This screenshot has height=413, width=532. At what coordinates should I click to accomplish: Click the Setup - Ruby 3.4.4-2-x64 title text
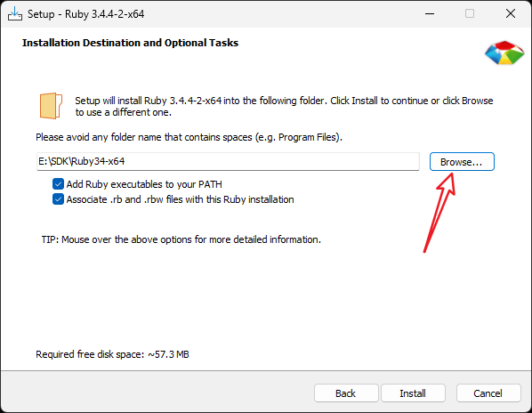coord(85,14)
